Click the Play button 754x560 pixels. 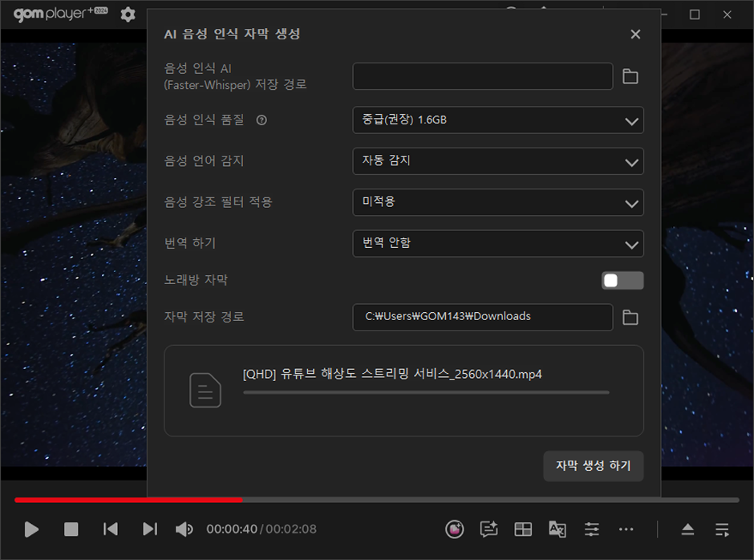pos(32,530)
